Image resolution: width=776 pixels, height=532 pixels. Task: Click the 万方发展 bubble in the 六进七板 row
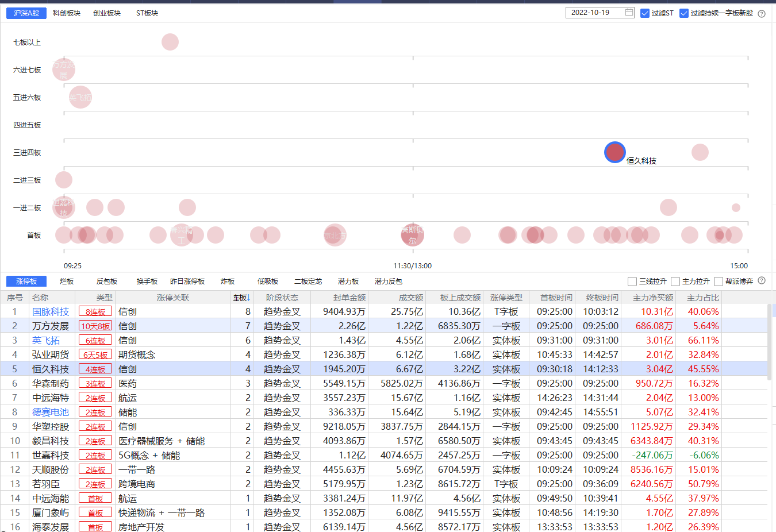pos(64,70)
